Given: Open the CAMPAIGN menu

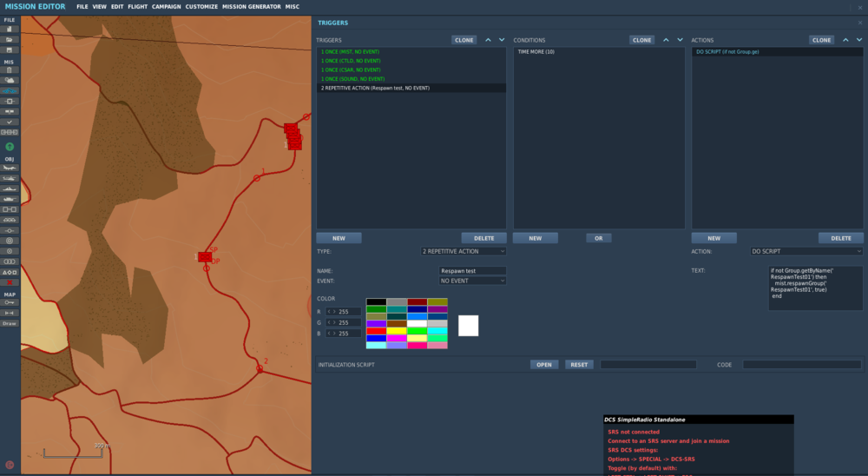Looking at the screenshot, I should pos(166,7).
